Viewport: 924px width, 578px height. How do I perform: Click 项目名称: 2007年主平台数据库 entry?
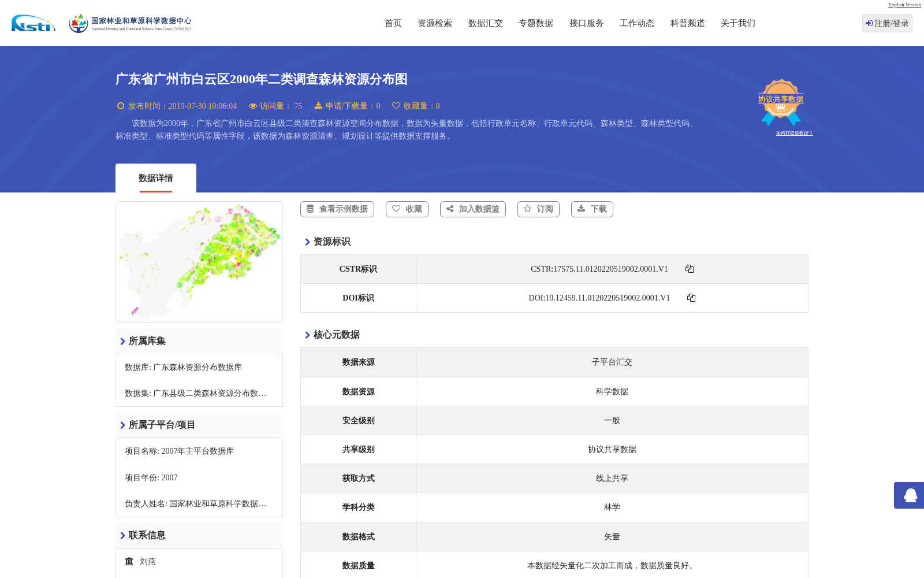pos(179,451)
